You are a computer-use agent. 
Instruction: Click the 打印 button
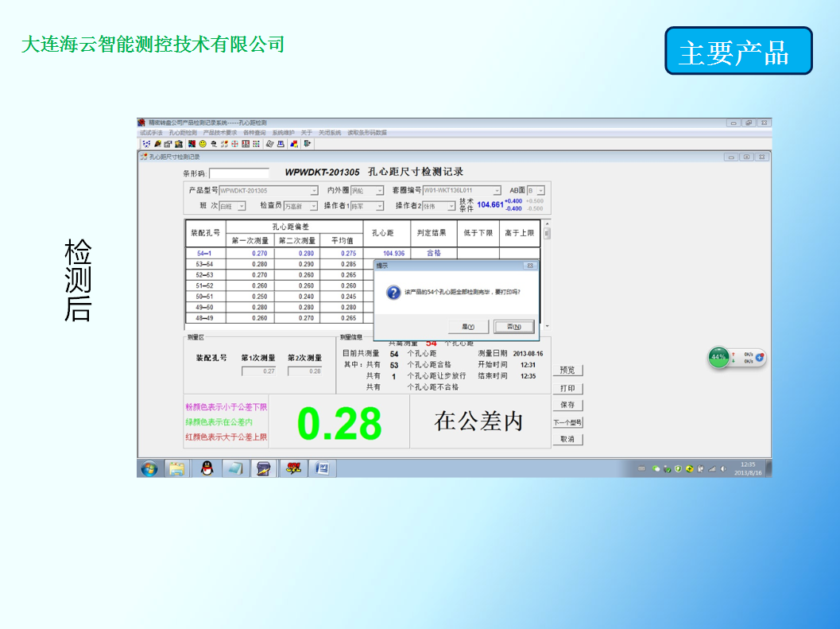[567, 388]
